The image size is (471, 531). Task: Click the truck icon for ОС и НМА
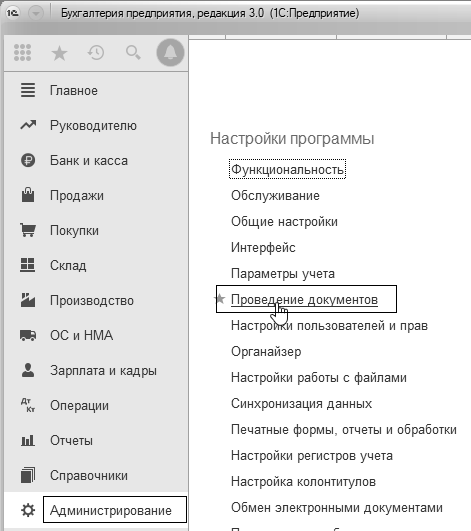point(28,335)
